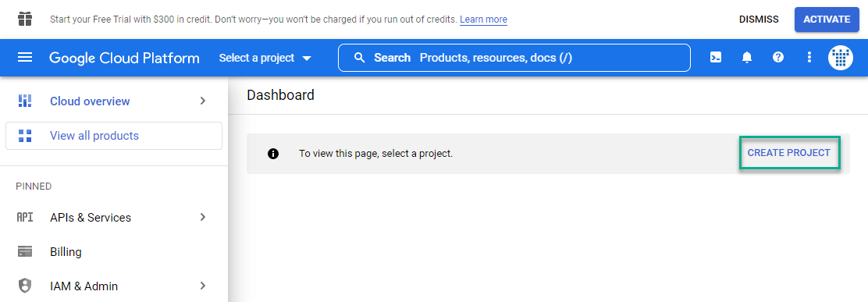Click the magnifier icon in search bar
Image resolution: width=868 pixels, height=302 pixels.
360,58
